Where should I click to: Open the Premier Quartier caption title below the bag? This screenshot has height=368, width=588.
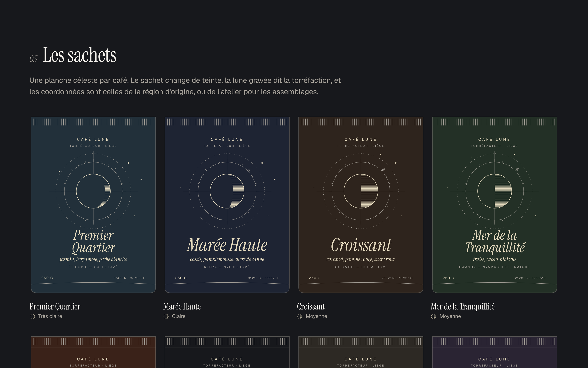click(x=55, y=306)
